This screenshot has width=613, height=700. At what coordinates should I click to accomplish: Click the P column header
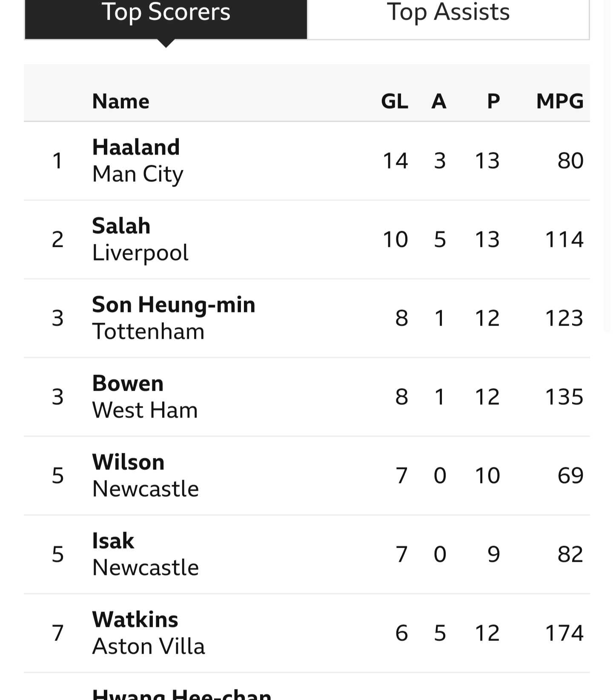point(493,101)
